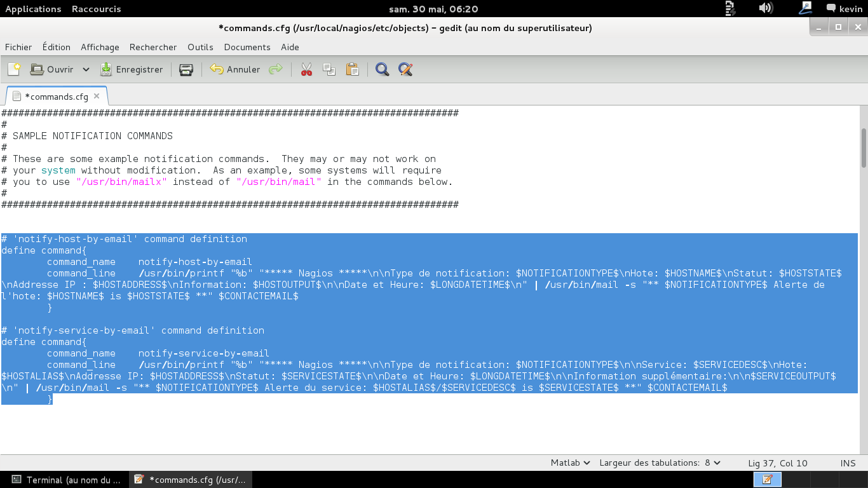This screenshot has width=868, height=488.
Task: Open the Affichage menu
Action: tap(100, 47)
